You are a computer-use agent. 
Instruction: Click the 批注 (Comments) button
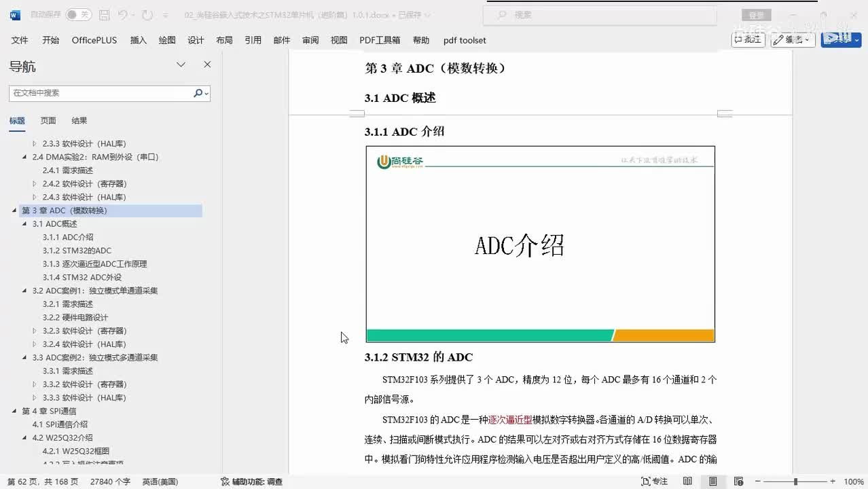pos(748,39)
